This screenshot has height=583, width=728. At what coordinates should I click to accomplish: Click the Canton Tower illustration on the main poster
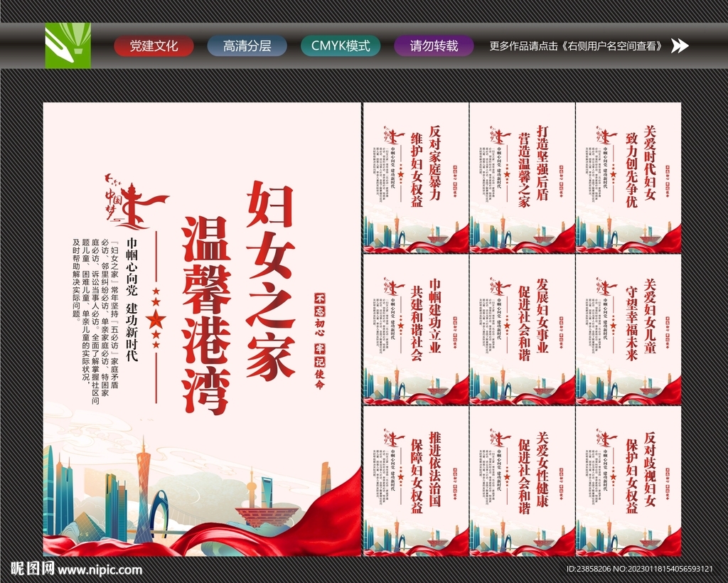click(x=144, y=491)
